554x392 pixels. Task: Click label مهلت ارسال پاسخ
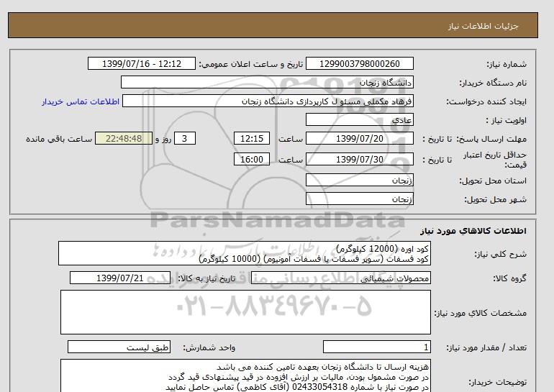[491, 139]
